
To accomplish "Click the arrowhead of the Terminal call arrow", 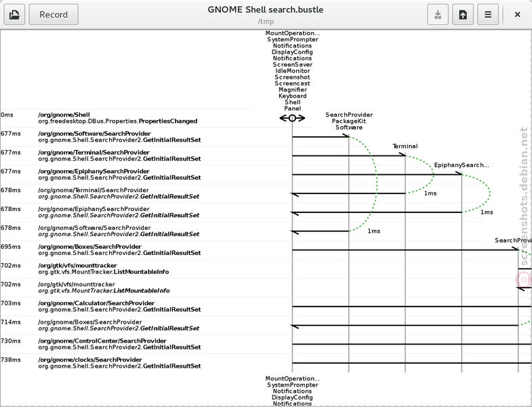I will (402, 155).
